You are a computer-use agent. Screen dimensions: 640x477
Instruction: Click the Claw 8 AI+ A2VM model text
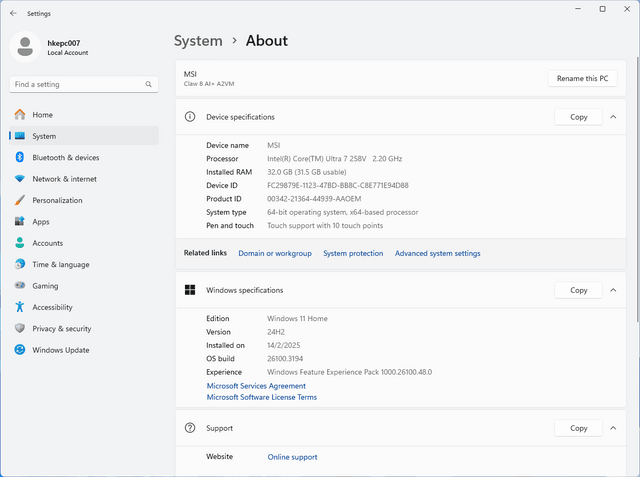pyautogui.click(x=209, y=84)
